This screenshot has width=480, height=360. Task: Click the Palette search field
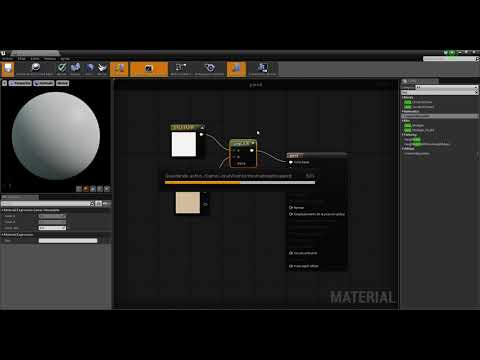coord(440,92)
